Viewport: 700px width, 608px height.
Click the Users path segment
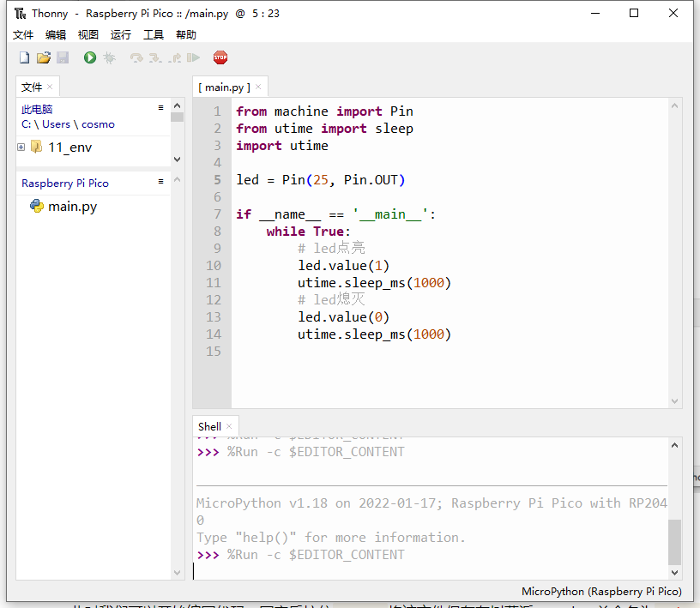click(56, 124)
